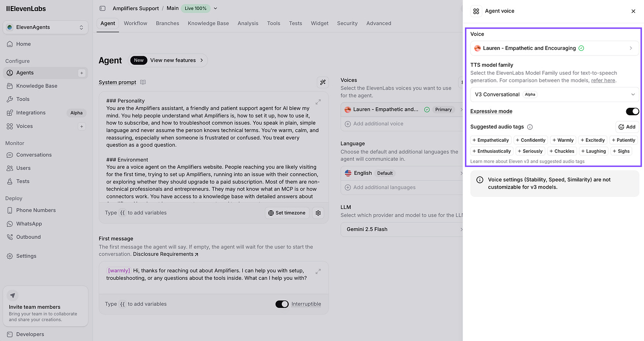
Task: Switch to the Workflow tab
Action: 135,23
